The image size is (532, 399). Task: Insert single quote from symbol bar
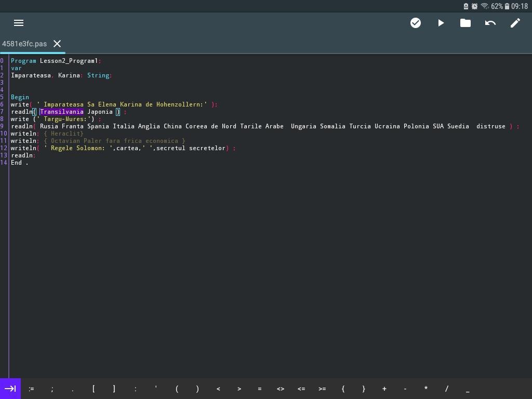pyautogui.click(x=156, y=389)
